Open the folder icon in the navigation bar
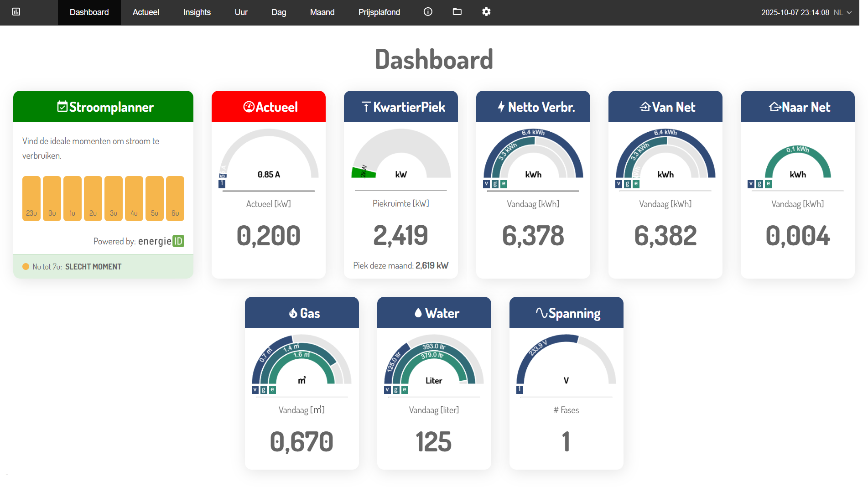This screenshot has height=497, width=868. 457,12
